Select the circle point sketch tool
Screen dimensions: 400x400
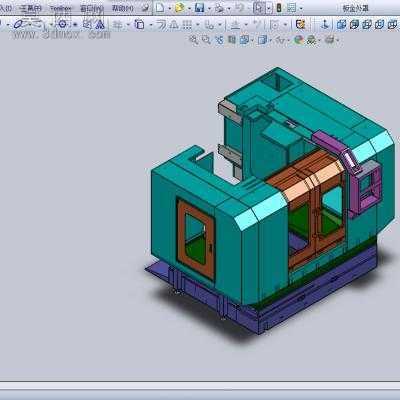(x=62, y=24)
